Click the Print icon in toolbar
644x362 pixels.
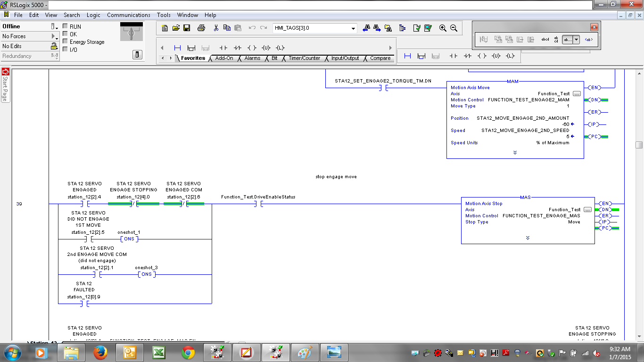[x=201, y=28]
